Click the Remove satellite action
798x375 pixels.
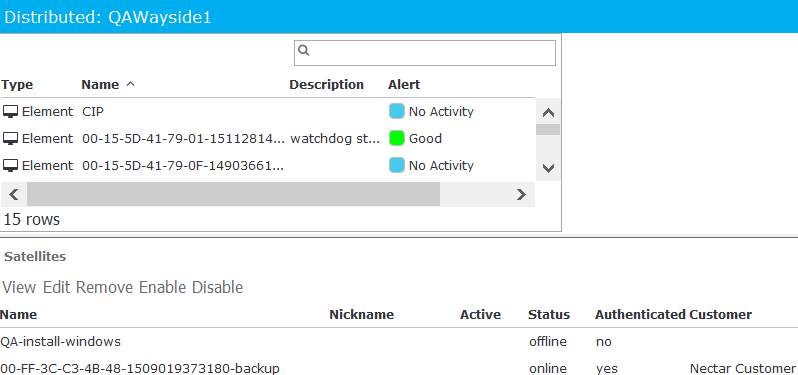pos(104,287)
